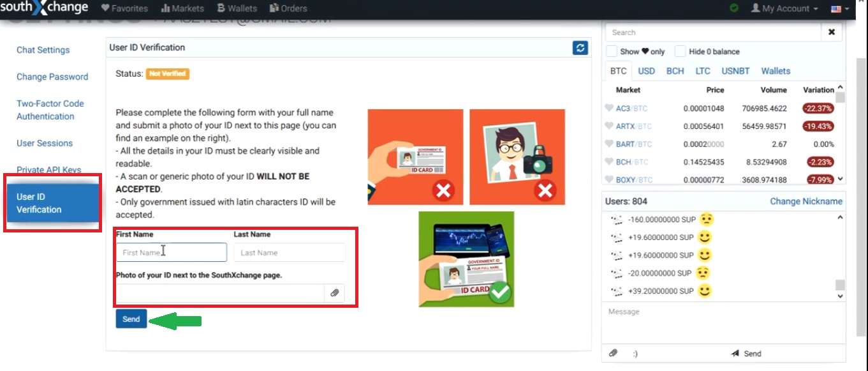The width and height of the screenshot is (868, 371).
Task: Click the SouthXchange logo
Action: click(x=44, y=8)
